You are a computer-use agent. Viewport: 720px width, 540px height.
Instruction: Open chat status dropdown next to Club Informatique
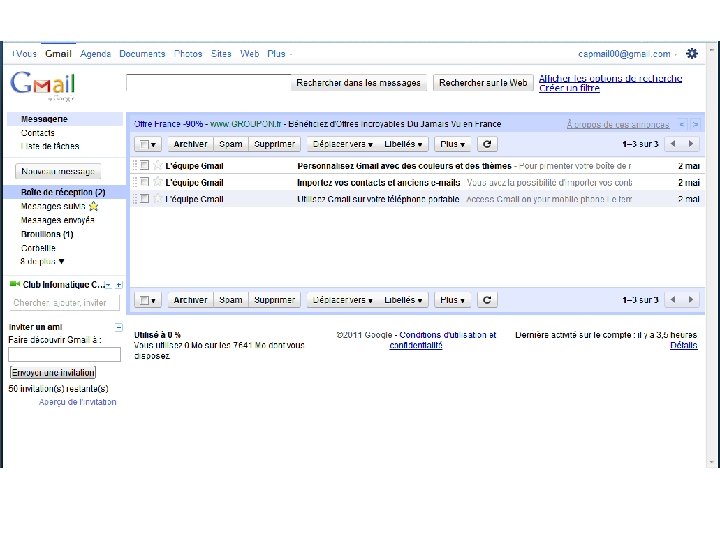(x=108, y=285)
